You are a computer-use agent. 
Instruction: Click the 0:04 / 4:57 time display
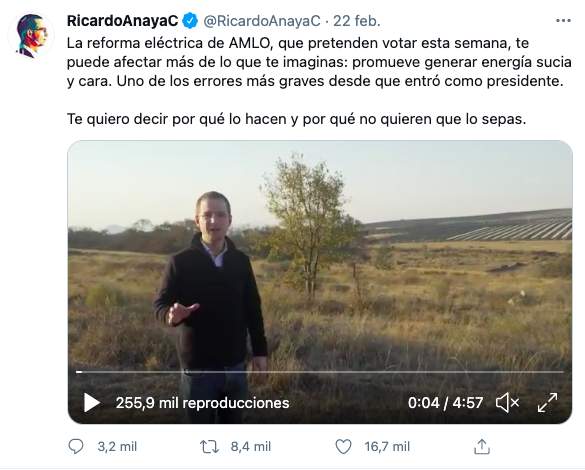(x=445, y=403)
